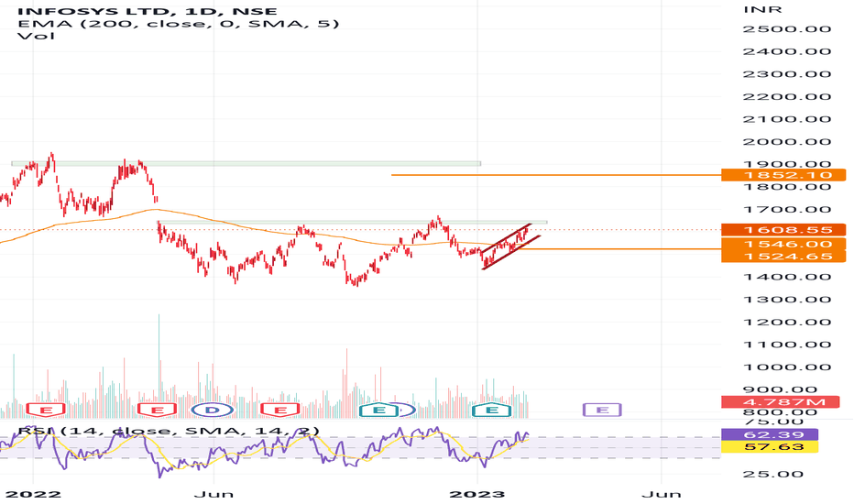The height and width of the screenshot is (504, 854).
Task: Open the red E earnings marker right of the D marker
Action: [x=280, y=410]
